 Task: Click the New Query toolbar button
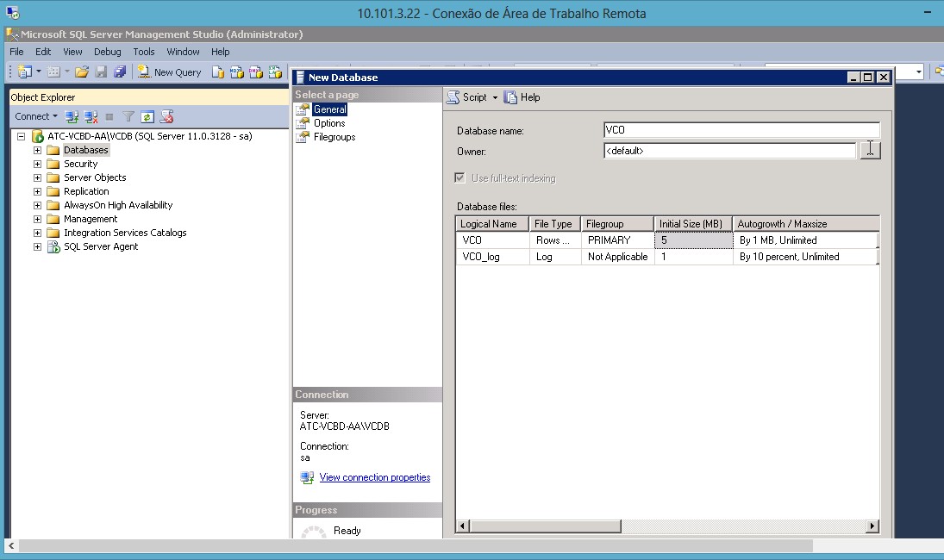(170, 72)
